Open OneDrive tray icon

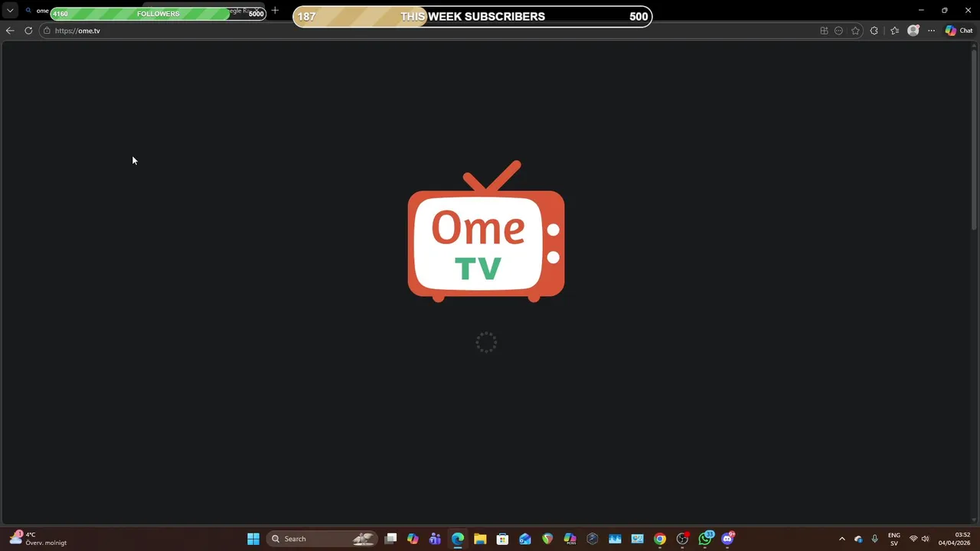click(858, 539)
